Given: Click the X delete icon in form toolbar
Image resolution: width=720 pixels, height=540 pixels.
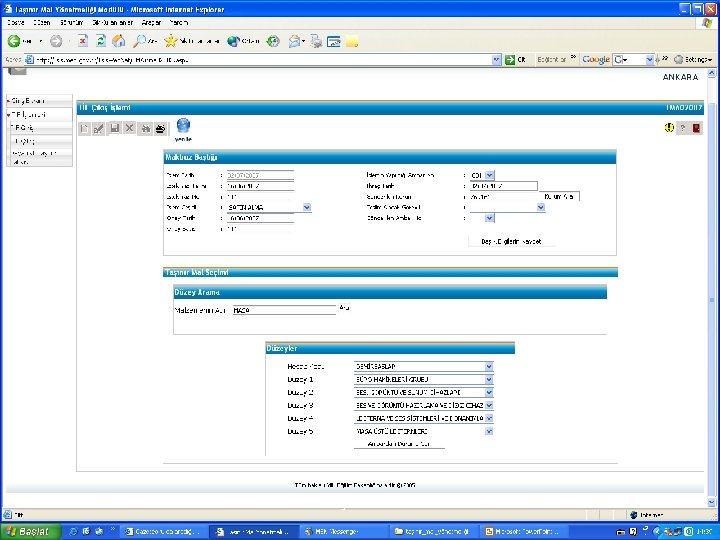Looking at the screenshot, I should (x=129, y=128).
